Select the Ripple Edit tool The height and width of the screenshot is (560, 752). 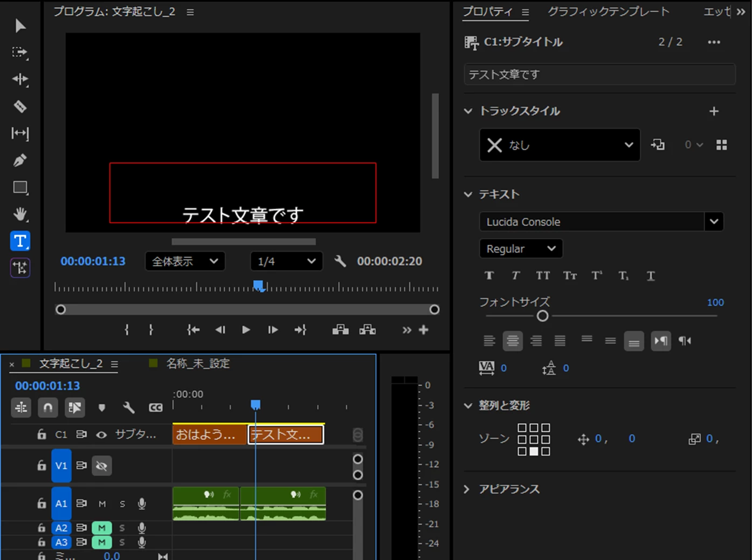pos(20,79)
